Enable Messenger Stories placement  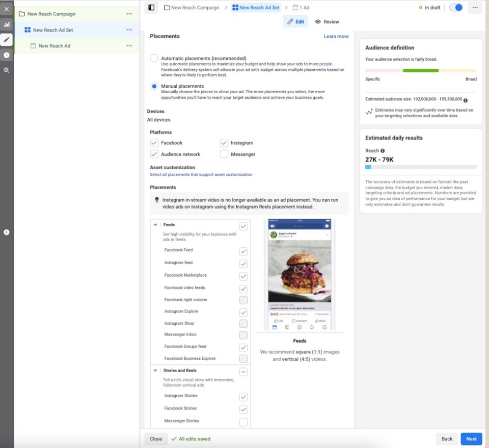click(243, 422)
